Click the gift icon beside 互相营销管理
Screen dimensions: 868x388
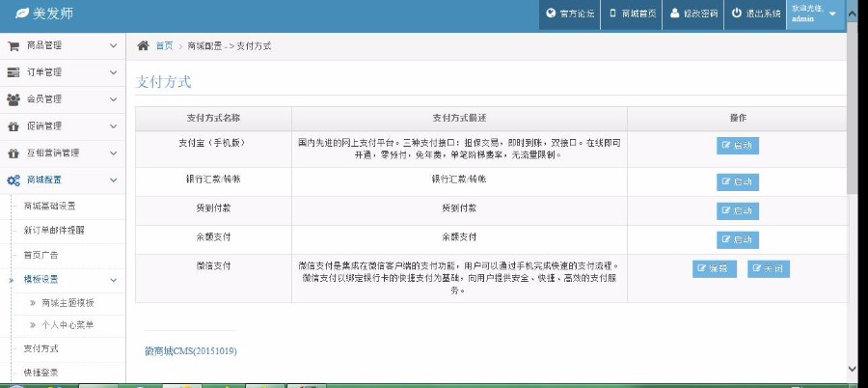tap(14, 153)
